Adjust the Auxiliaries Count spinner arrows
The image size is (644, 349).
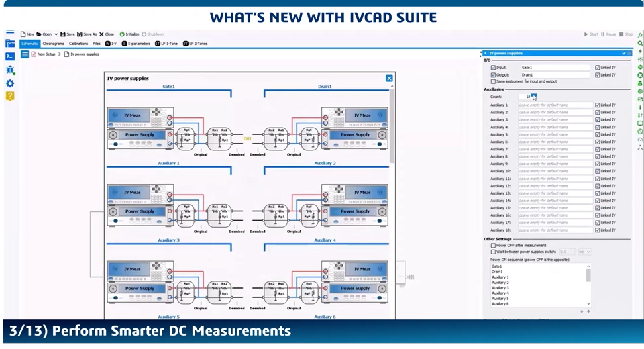coord(533,96)
